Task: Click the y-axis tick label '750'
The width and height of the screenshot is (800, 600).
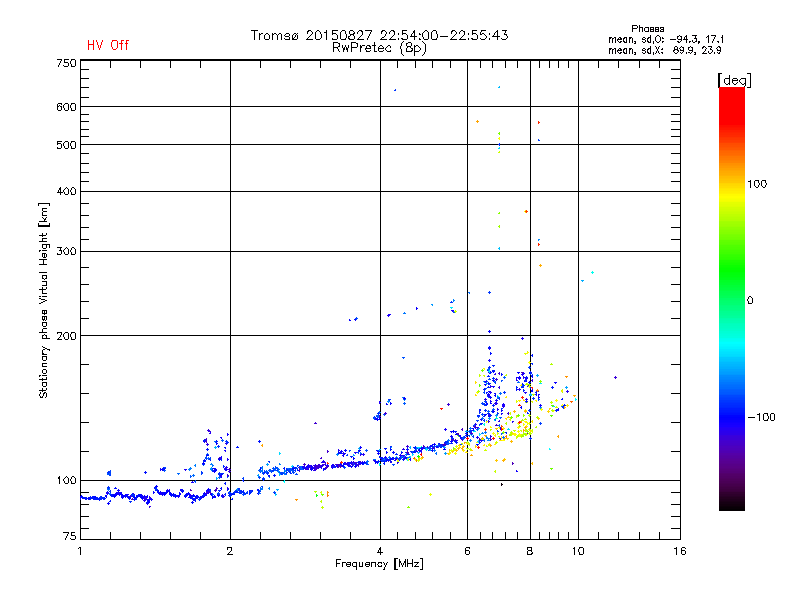Action: (x=66, y=63)
